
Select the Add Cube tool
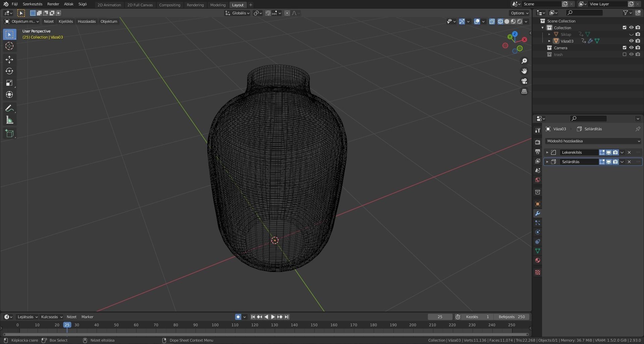click(x=9, y=134)
